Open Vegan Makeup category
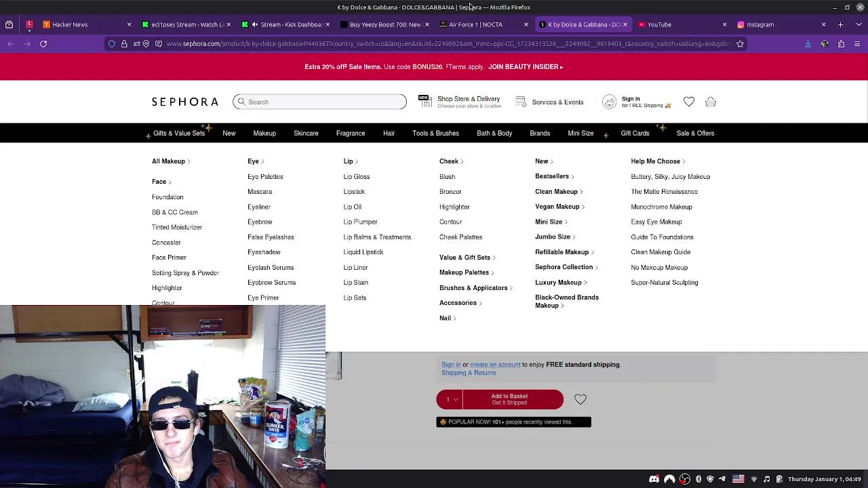 pyautogui.click(x=559, y=207)
